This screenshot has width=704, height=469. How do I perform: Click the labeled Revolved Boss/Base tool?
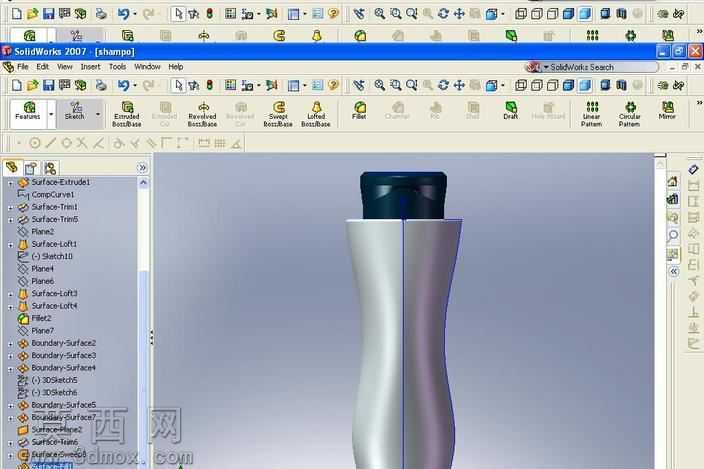[202, 114]
